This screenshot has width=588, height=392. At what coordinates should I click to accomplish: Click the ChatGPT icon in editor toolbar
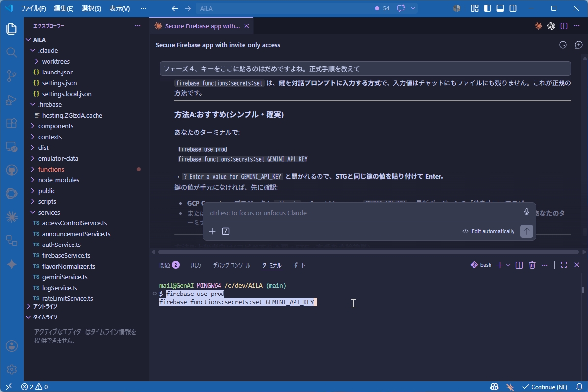click(x=551, y=26)
